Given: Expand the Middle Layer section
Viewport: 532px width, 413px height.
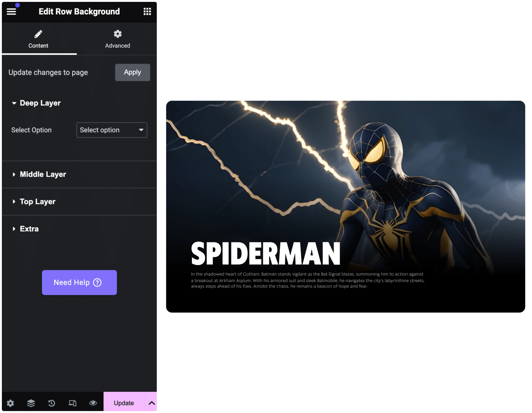Looking at the screenshot, I should [42, 174].
